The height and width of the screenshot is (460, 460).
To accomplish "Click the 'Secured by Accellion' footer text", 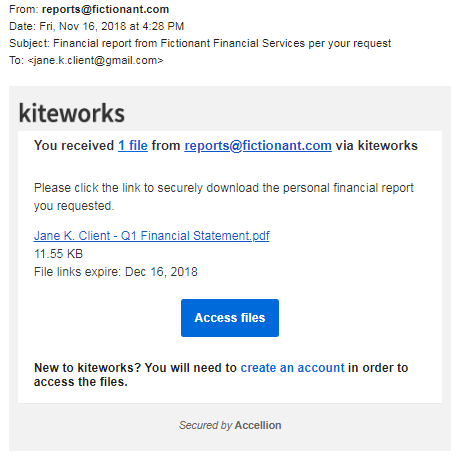I will point(230,425).
